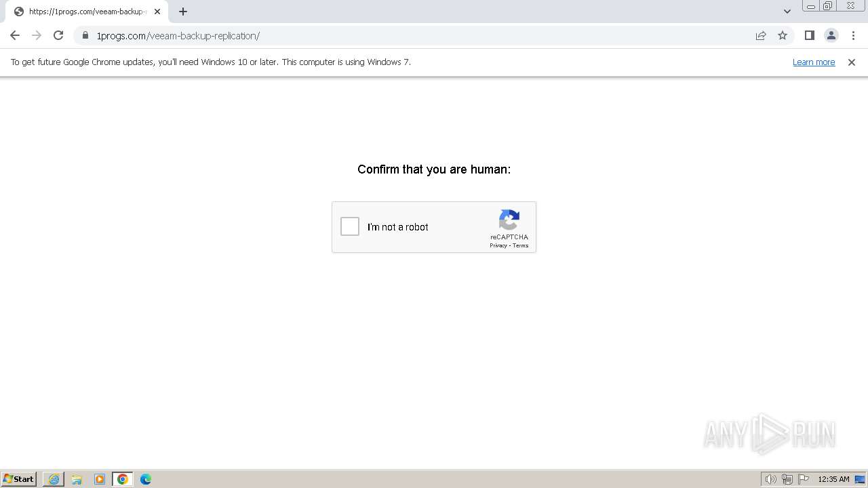Reload the current page
The width and height of the screenshot is (868, 488).
click(x=58, y=35)
